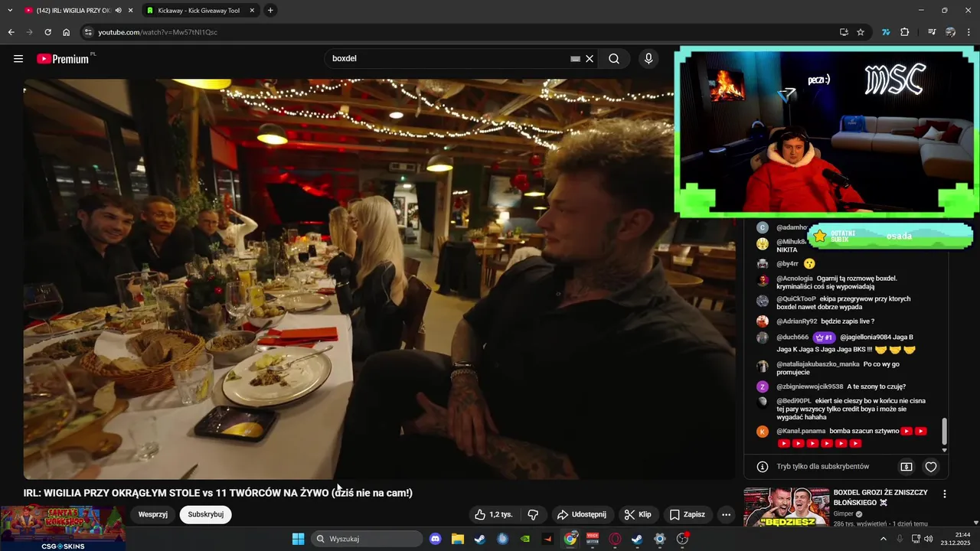
Task: Bookmark this page with star icon
Action: (x=861, y=32)
